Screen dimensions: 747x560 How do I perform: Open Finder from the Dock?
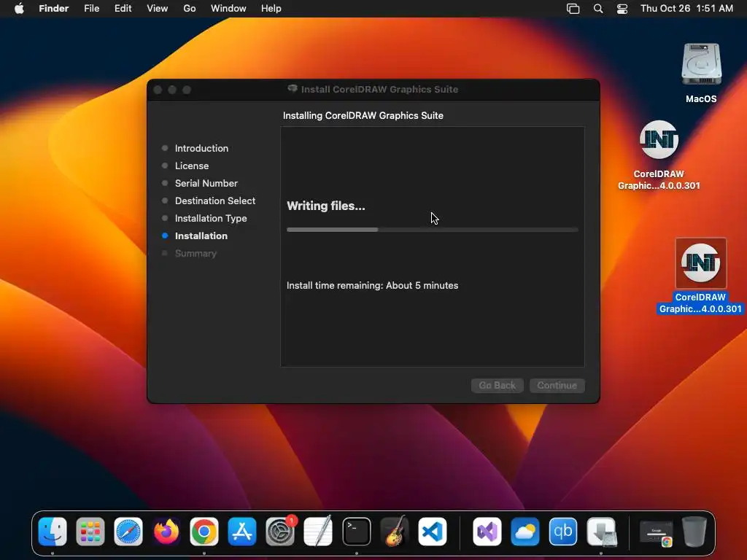pyautogui.click(x=53, y=532)
